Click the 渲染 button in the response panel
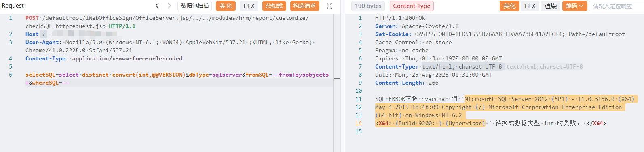 550,6
